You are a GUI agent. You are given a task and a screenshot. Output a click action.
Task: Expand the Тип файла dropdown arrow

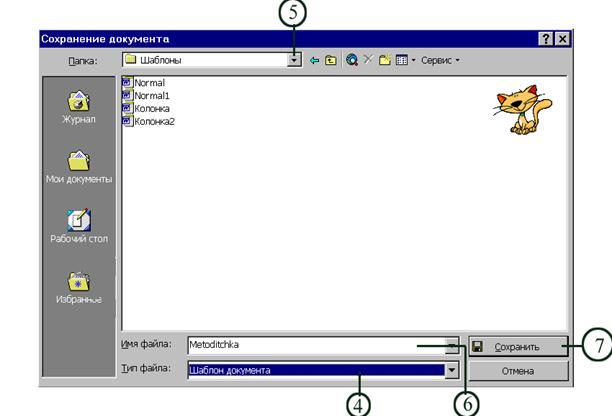tap(452, 370)
